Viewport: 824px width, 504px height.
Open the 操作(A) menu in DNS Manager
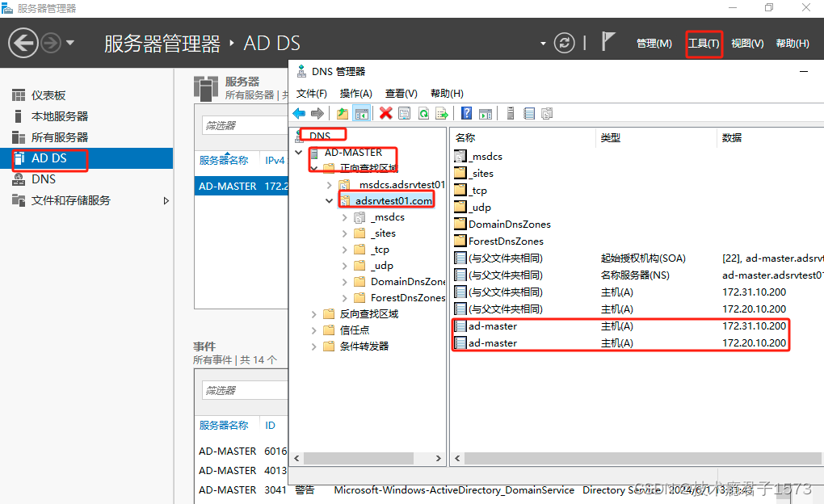[355, 94]
